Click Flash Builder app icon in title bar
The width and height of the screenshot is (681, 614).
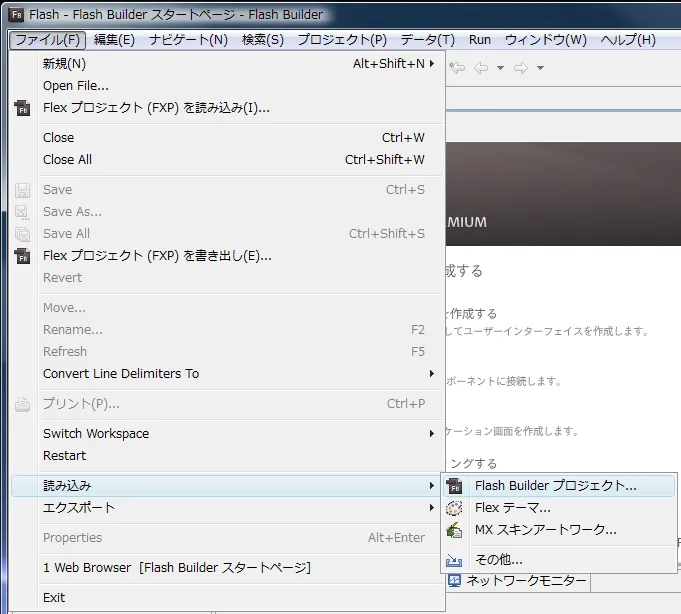17,15
